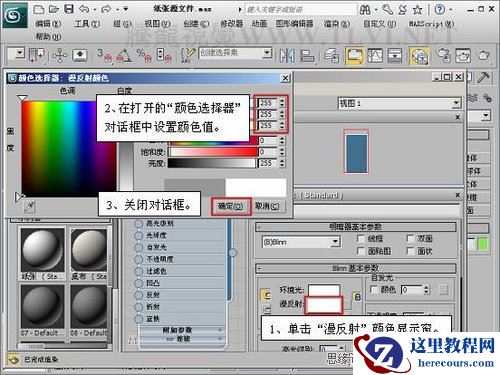Pick color with the eyedropper icon
Viewport: 500px width, 375px height.
[30, 207]
